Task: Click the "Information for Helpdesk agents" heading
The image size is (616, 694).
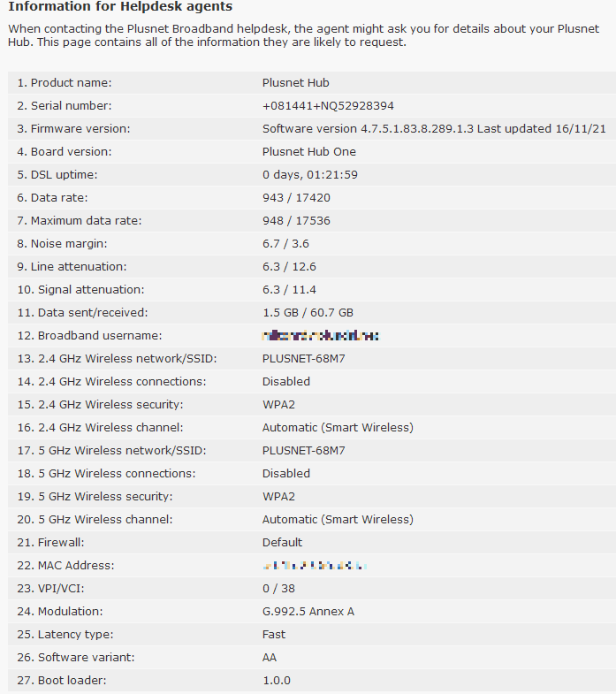Action: click(120, 7)
